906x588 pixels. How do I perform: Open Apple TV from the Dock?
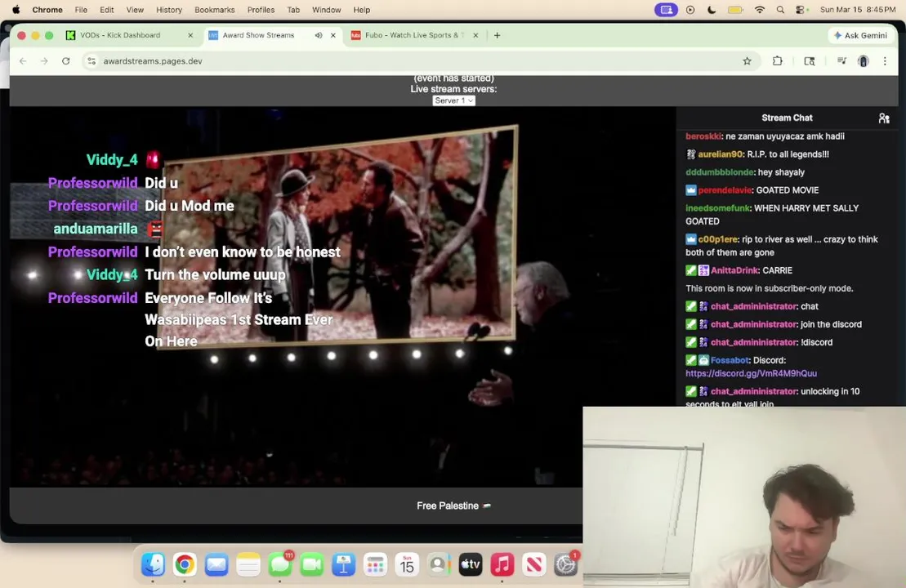pyautogui.click(x=471, y=564)
